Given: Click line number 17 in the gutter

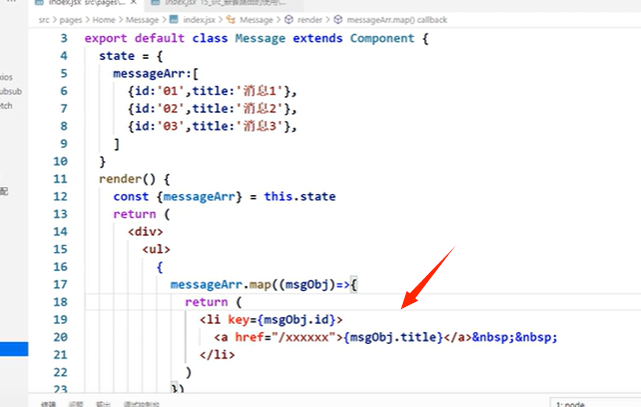Looking at the screenshot, I should (x=60, y=284).
